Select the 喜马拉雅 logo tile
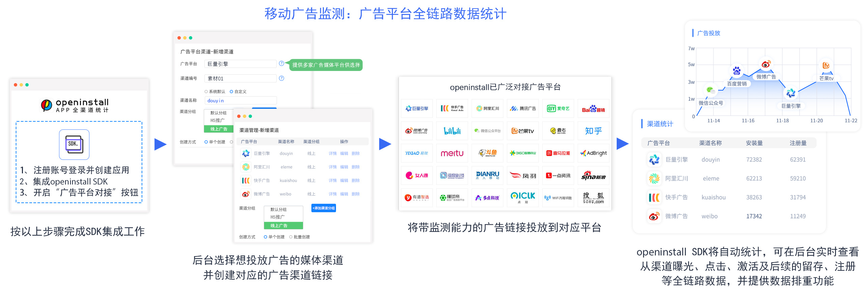 (558, 153)
